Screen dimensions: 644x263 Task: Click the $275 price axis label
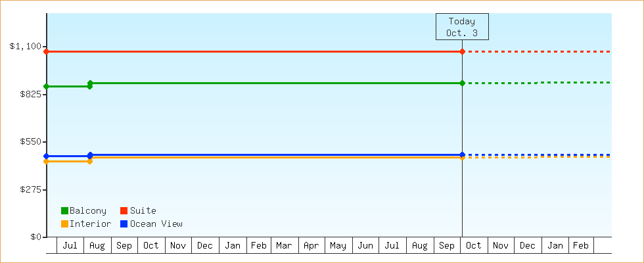click(28, 189)
